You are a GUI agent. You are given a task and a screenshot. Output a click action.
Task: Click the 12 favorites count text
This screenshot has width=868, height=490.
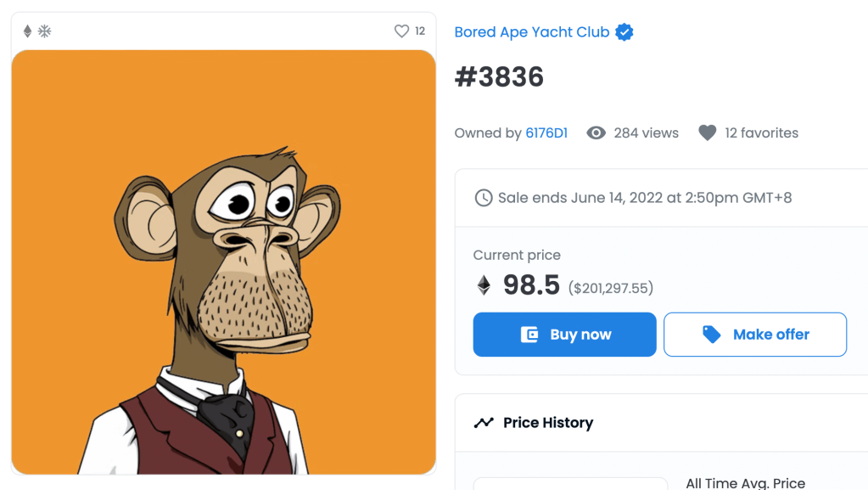coord(761,132)
